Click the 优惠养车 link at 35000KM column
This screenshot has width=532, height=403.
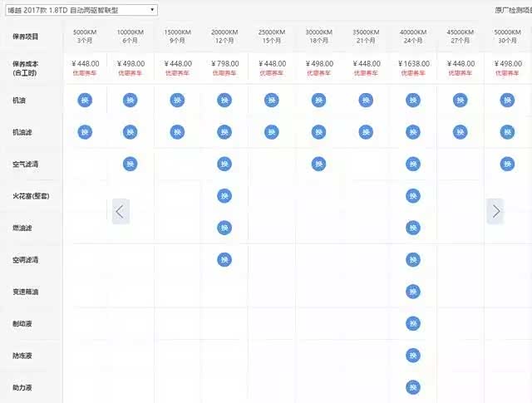(366, 73)
